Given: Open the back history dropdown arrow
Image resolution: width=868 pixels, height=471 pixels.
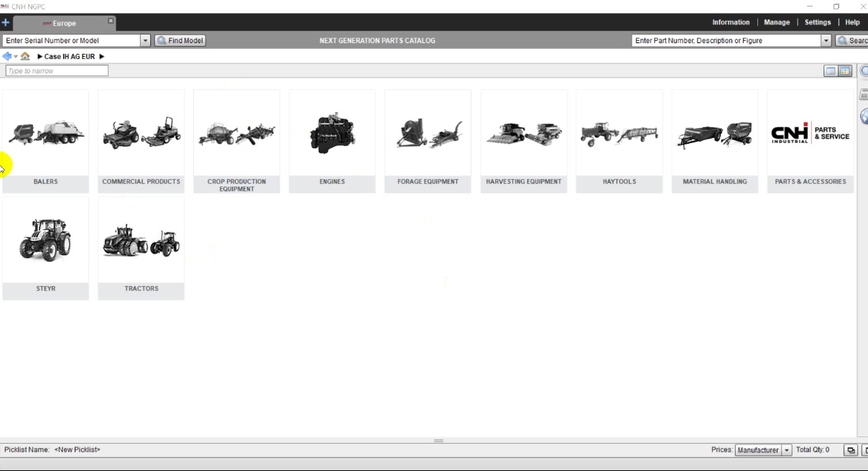Looking at the screenshot, I should pos(16,56).
